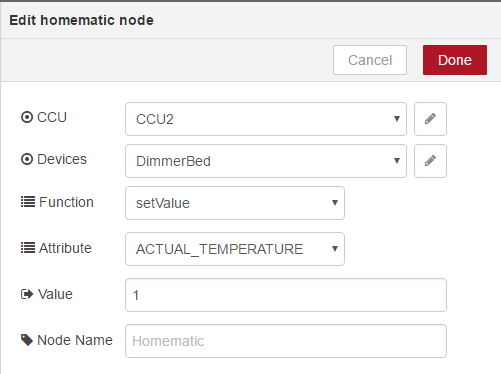Click Done to save the node
The image size is (501, 374).
(455, 60)
